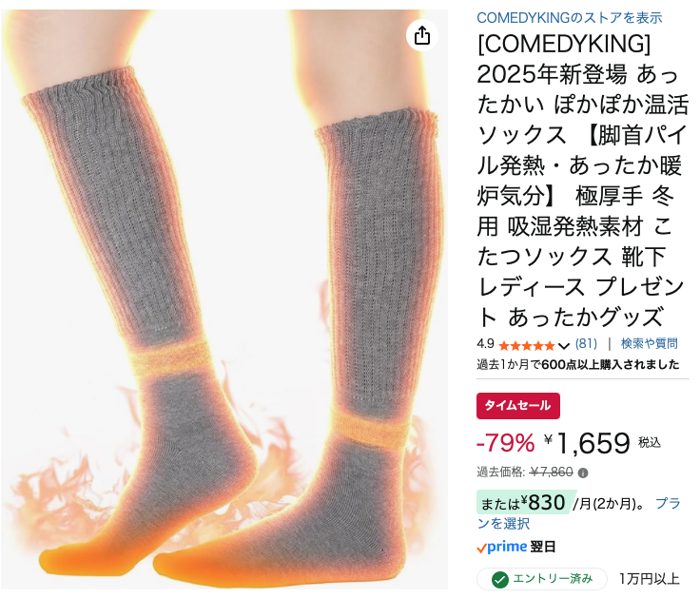The height and width of the screenshot is (598, 700).
Task: Click the info icon beside past price
Action: pyautogui.click(x=583, y=473)
